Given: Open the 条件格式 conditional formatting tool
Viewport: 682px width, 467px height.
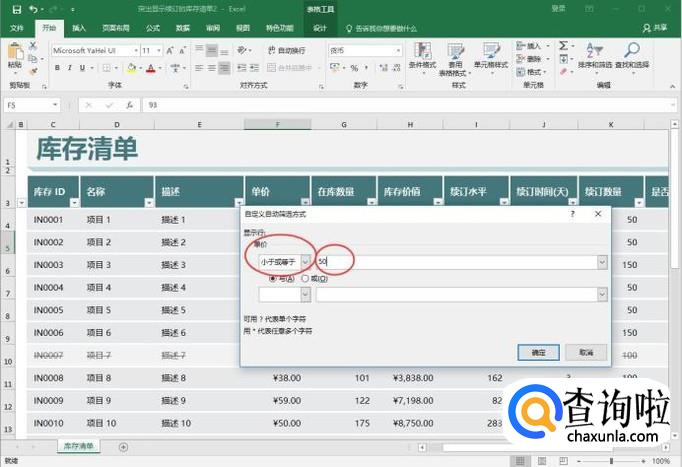Looking at the screenshot, I should click(422, 54).
